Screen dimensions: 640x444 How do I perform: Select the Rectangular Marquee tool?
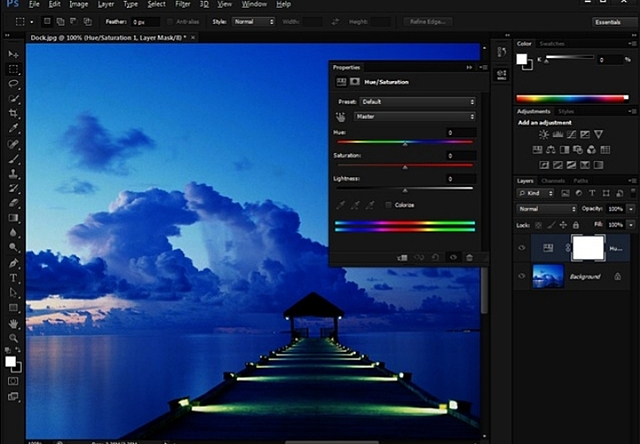[x=13, y=69]
